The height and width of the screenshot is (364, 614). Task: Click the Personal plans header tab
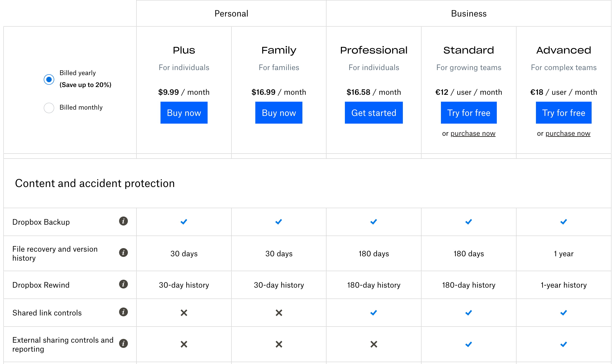[x=231, y=13]
